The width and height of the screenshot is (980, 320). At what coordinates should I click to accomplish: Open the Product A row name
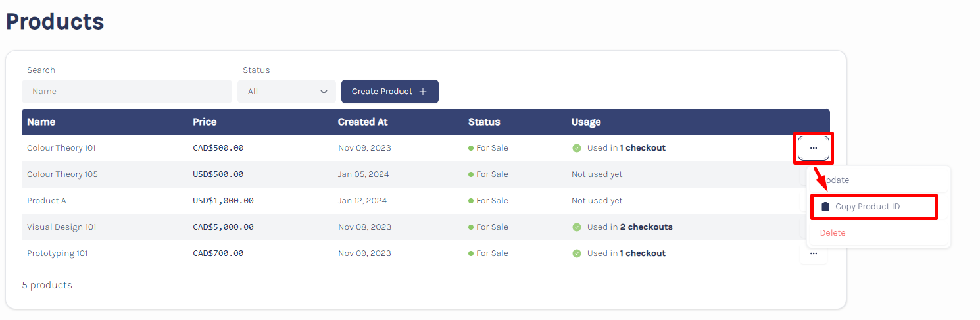click(46, 201)
